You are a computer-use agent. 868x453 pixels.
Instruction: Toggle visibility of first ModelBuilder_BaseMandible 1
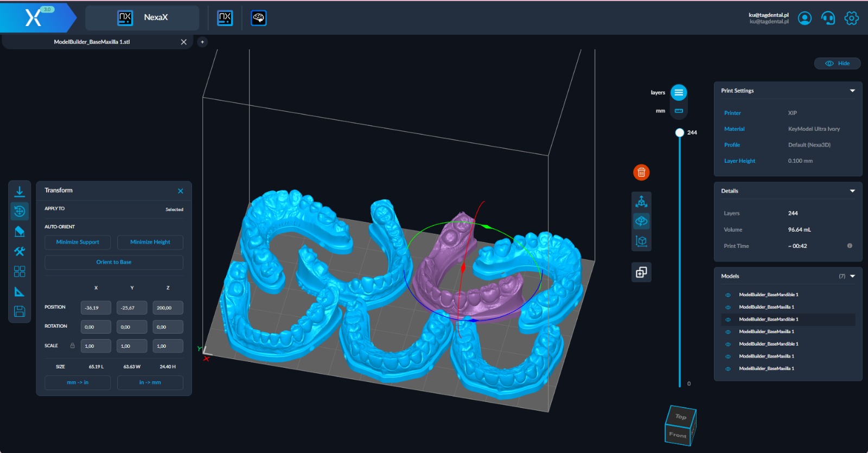(728, 295)
